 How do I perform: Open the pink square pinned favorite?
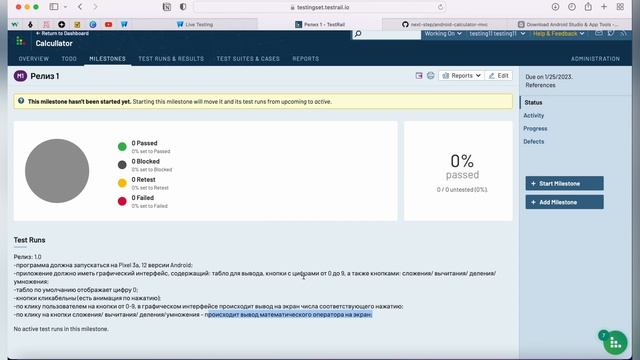[46, 24]
